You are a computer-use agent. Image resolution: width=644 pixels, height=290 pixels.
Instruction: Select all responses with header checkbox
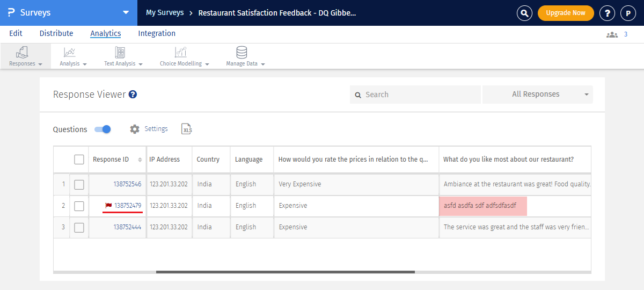point(79,160)
